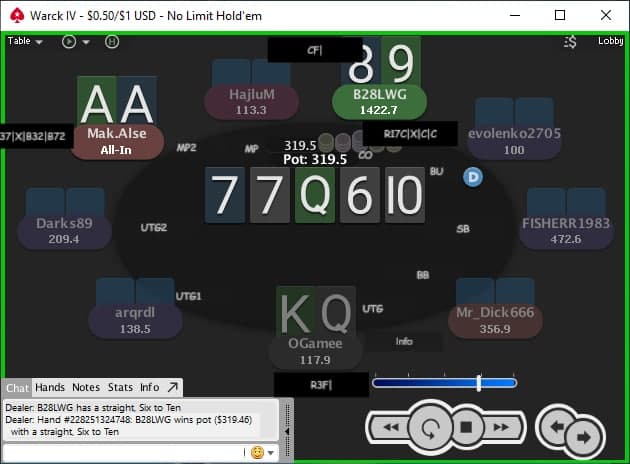Switch to the Hands tab
The height and width of the screenshot is (464, 630).
[50, 387]
